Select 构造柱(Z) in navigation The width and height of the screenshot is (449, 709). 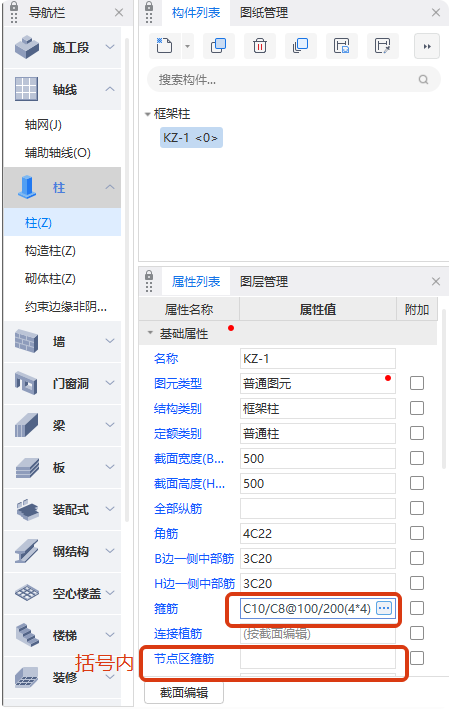50,251
